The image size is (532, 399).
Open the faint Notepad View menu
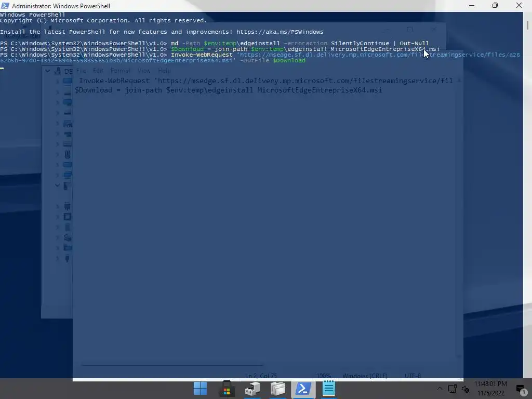pos(144,71)
